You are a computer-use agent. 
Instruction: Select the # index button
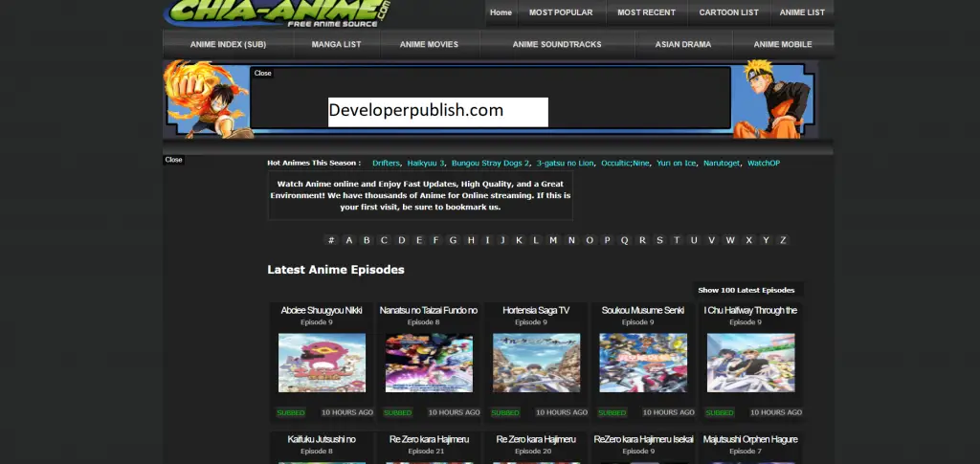(331, 240)
